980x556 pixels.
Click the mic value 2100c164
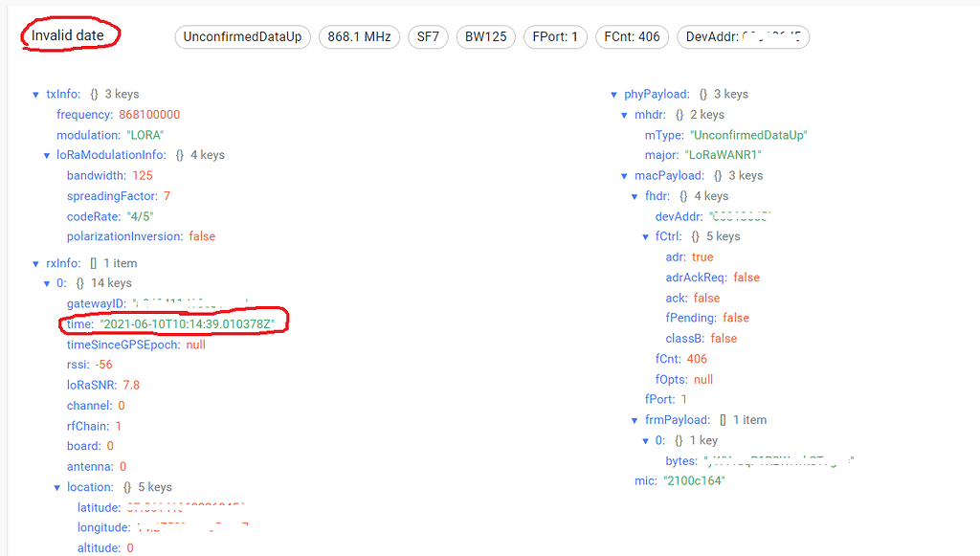694,480
